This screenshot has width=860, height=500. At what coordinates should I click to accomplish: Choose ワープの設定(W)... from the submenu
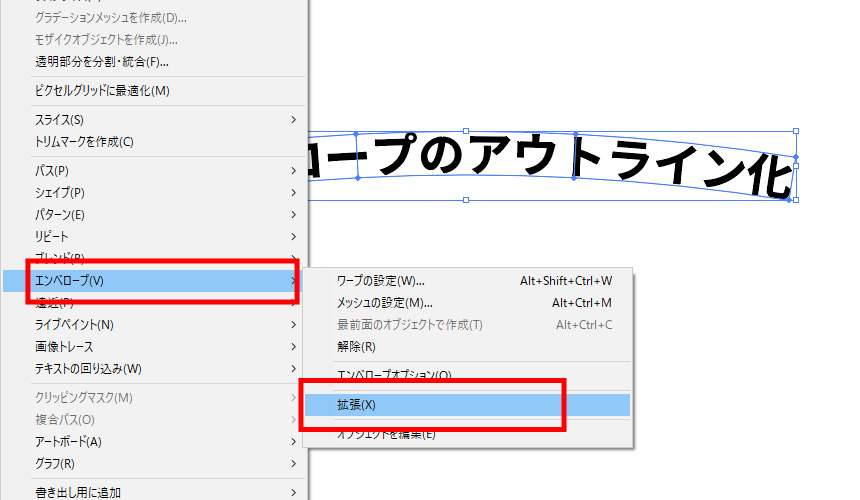tap(381, 281)
